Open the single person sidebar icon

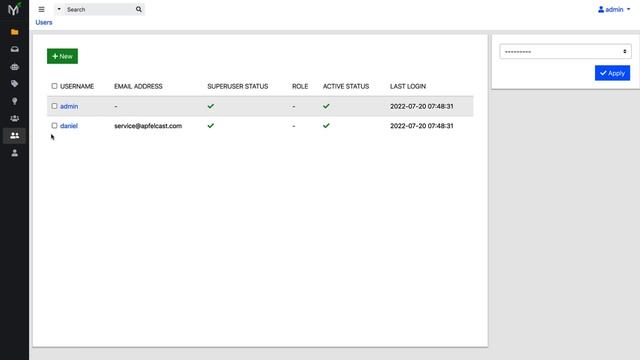(15, 153)
